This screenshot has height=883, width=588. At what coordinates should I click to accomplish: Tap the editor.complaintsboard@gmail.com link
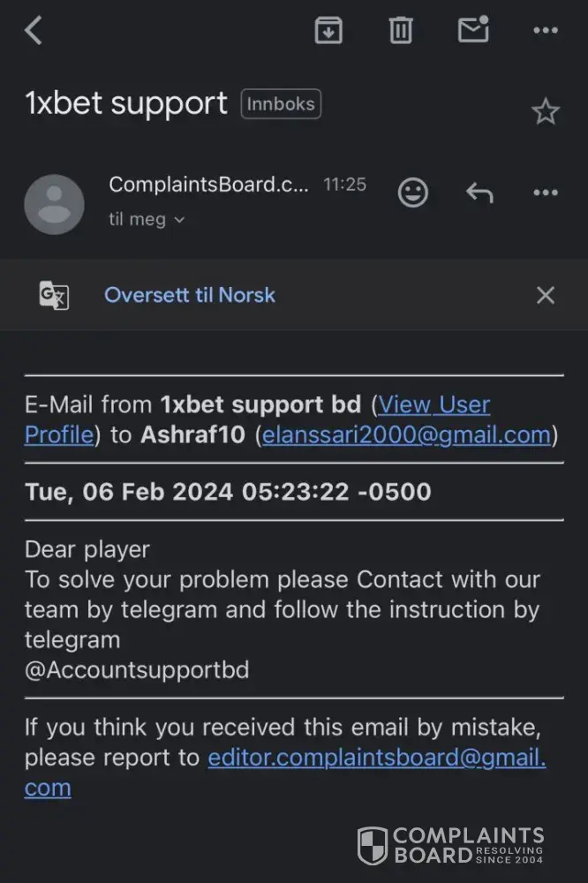(x=376, y=758)
